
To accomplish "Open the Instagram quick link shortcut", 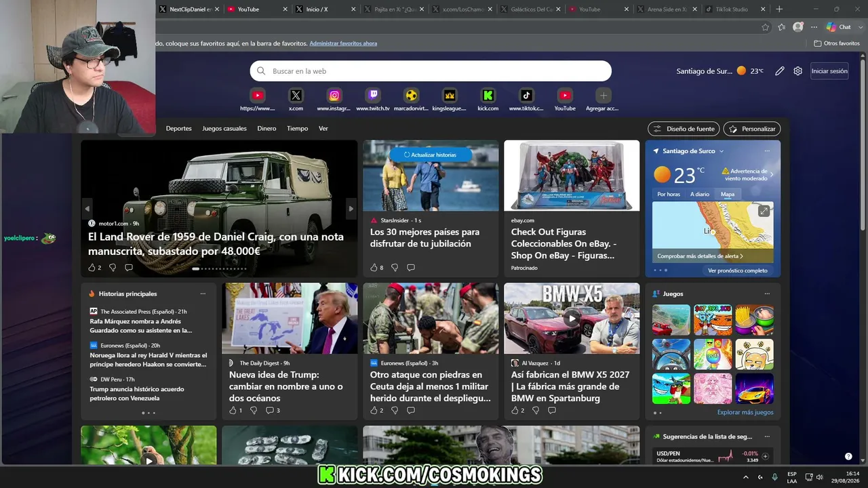I will tap(334, 96).
